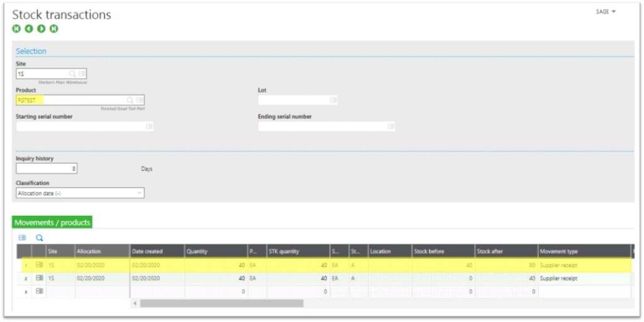Click the Starting serial number selection icon
This screenshot has height=322, width=644.
[x=148, y=126]
